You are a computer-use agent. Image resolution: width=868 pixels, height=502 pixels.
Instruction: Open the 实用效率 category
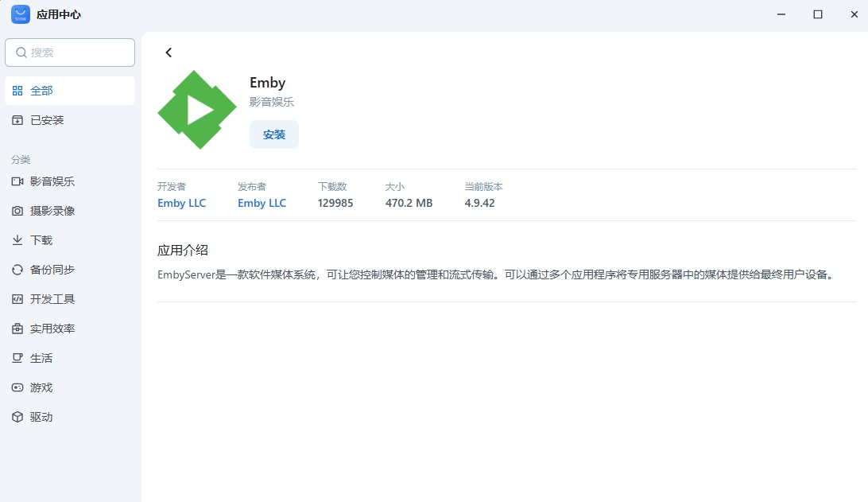[70, 329]
